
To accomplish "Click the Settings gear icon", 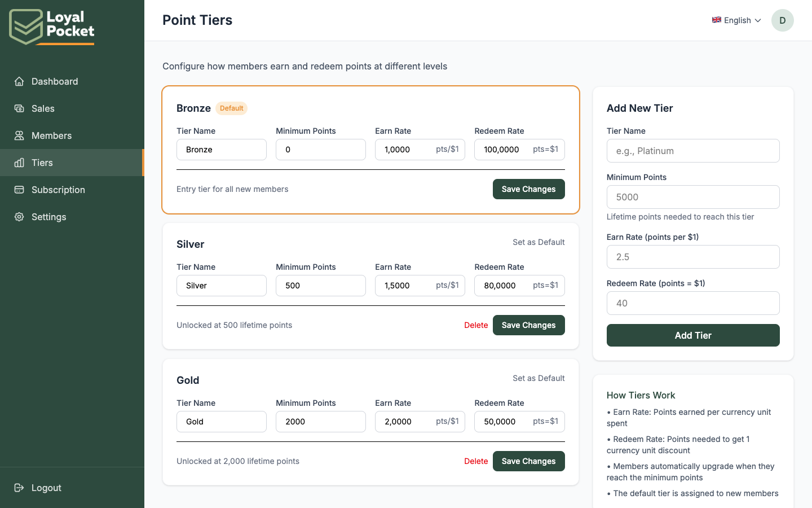I will pyautogui.click(x=19, y=217).
